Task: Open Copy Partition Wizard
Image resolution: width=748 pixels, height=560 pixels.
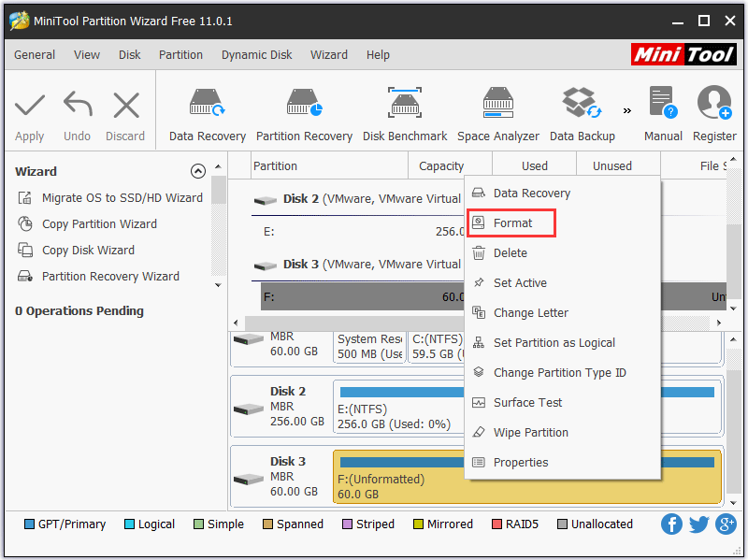Action: [x=87, y=223]
